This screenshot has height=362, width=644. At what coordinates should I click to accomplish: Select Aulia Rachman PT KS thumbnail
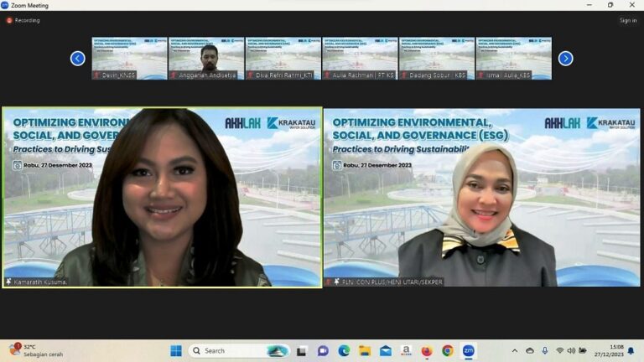point(360,59)
